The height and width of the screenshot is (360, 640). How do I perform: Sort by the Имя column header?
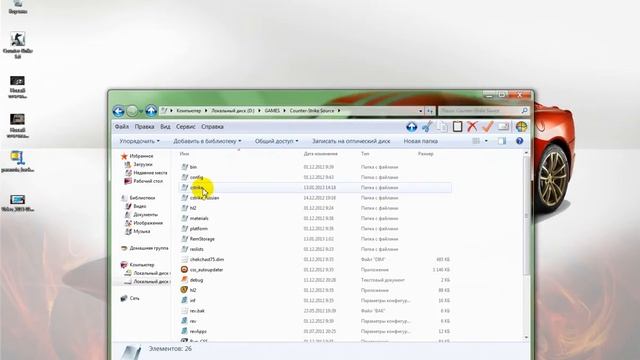184,154
